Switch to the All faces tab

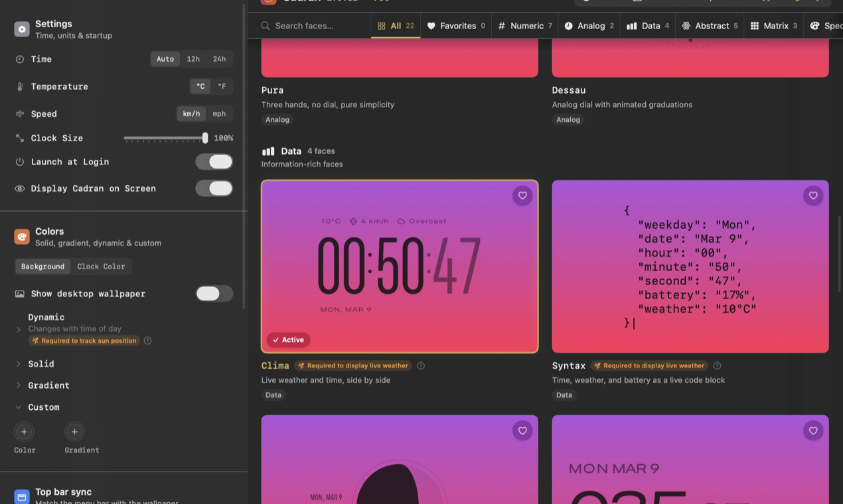click(x=396, y=26)
